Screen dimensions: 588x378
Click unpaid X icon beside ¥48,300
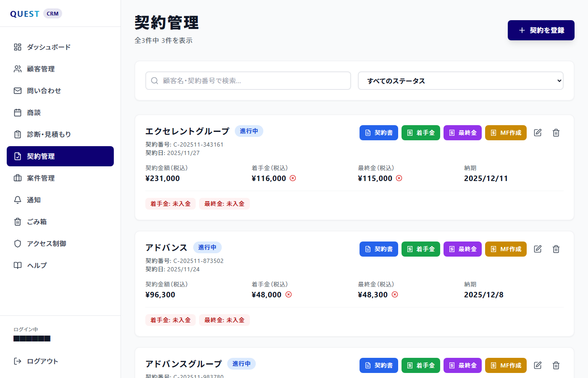point(395,294)
